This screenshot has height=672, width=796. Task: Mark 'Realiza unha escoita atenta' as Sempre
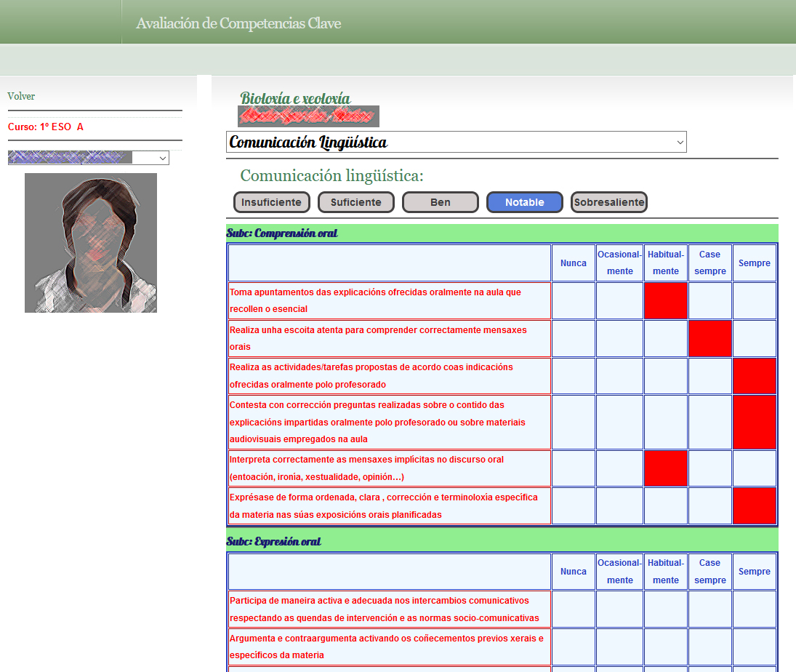click(754, 338)
